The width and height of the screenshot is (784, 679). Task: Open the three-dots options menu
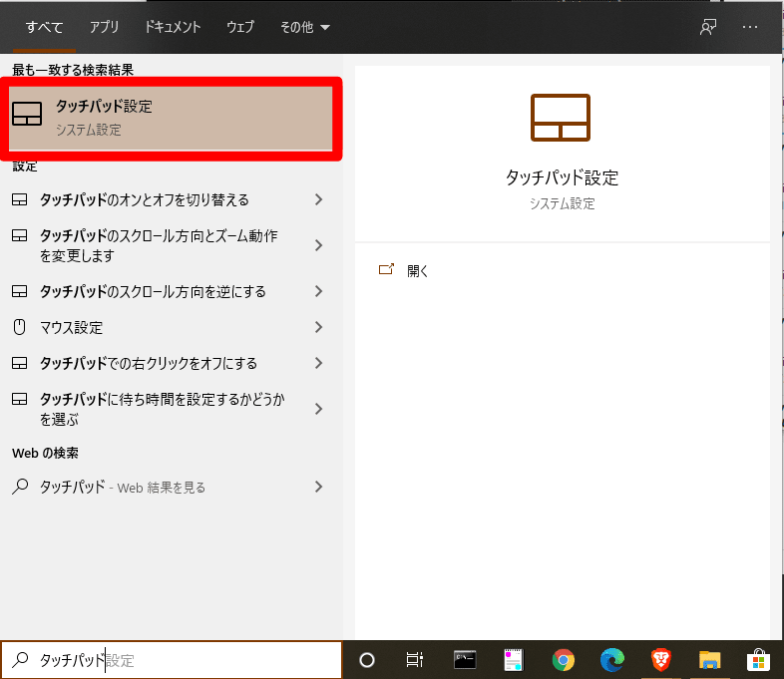(750, 27)
